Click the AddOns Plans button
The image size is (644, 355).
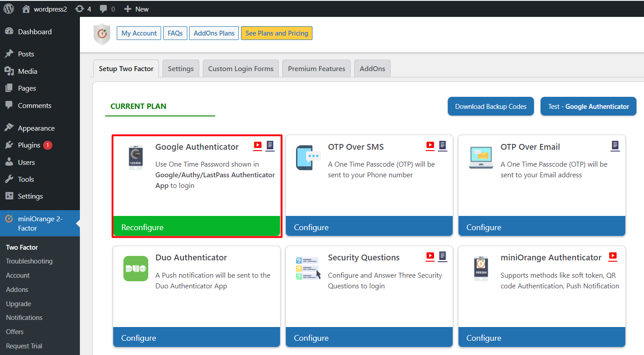[x=214, y=33]
